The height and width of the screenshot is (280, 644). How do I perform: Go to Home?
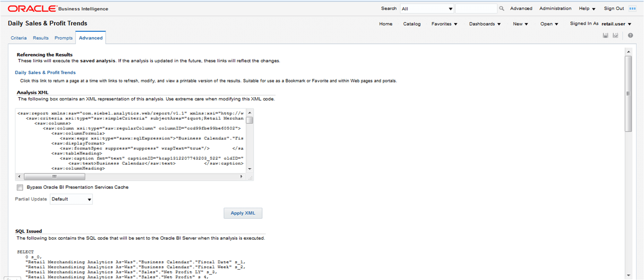tap(386, 24)
